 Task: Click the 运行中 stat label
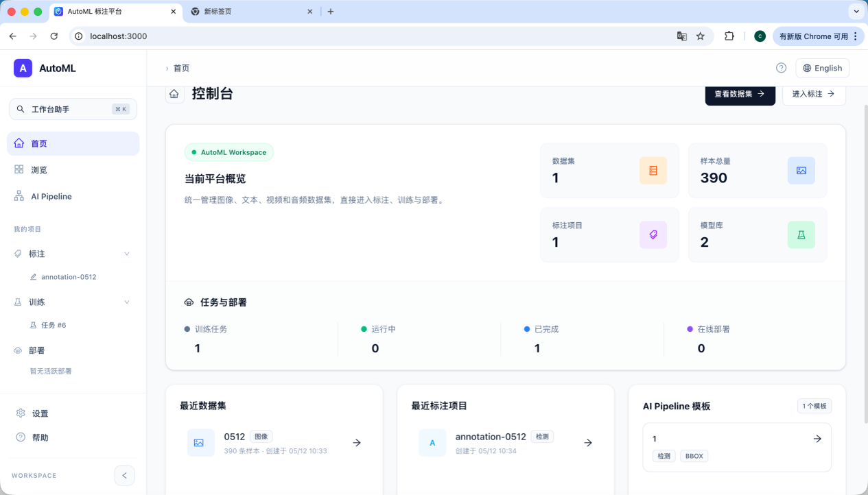coord(384,329)
